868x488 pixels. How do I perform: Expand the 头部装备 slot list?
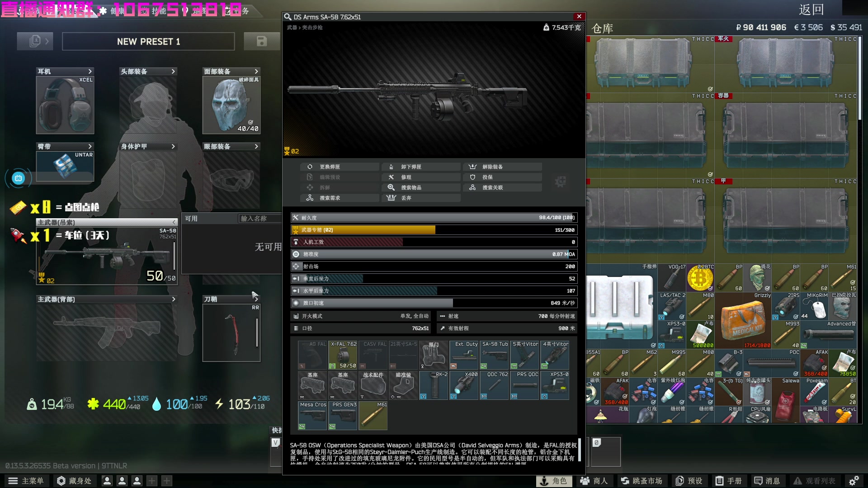[173, 71]
